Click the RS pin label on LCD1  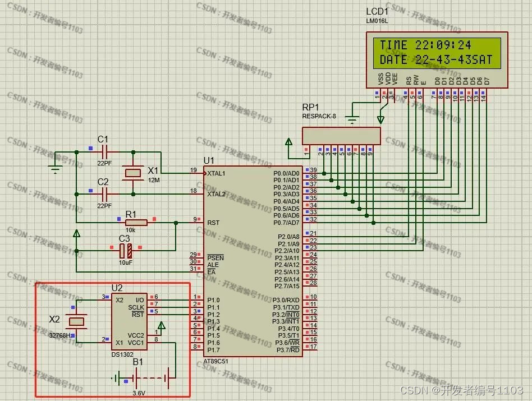coord(409,81)
